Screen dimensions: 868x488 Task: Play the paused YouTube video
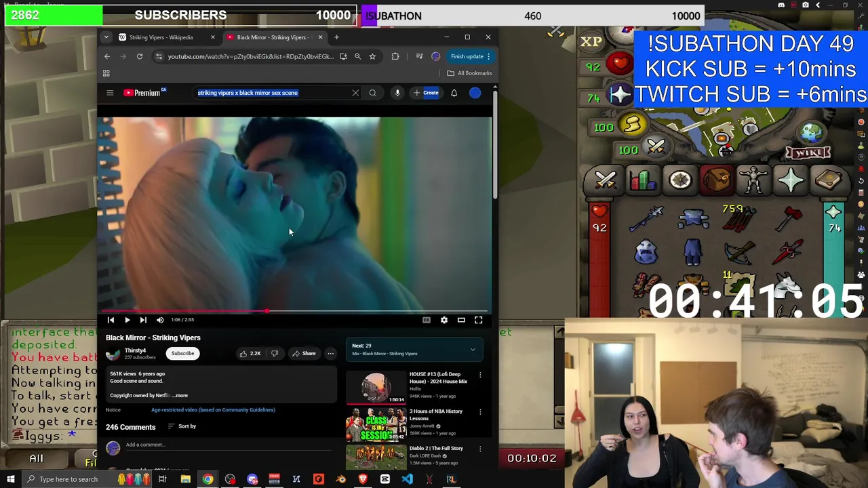(127, 320)
